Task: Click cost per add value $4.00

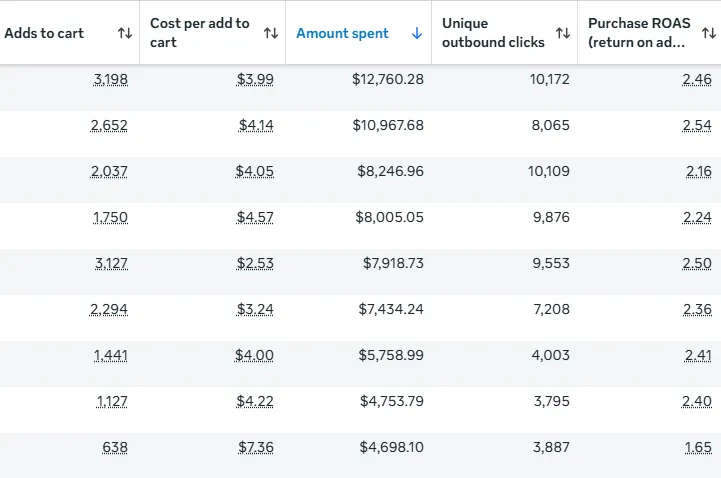Action: [254, 355]
